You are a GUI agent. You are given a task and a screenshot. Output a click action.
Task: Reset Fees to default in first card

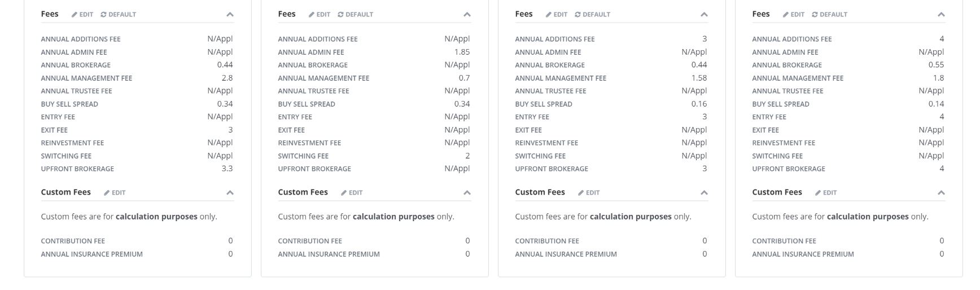point(119,15)
